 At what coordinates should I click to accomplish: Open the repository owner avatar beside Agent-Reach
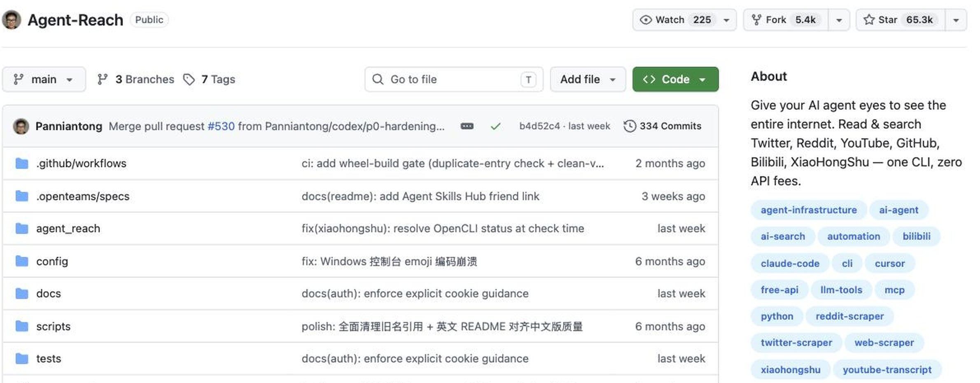(11, 20)
